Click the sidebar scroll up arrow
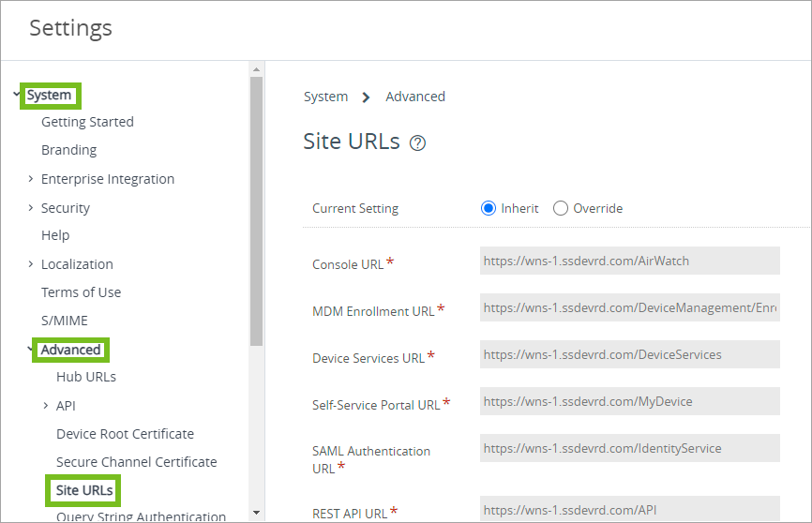 tap(256, 68)
